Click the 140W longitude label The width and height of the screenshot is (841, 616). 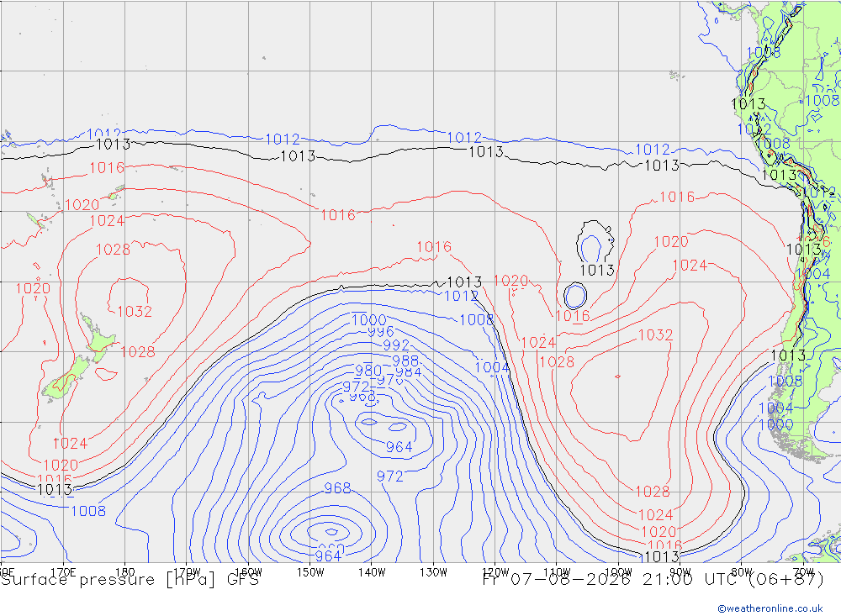point(372,571)
